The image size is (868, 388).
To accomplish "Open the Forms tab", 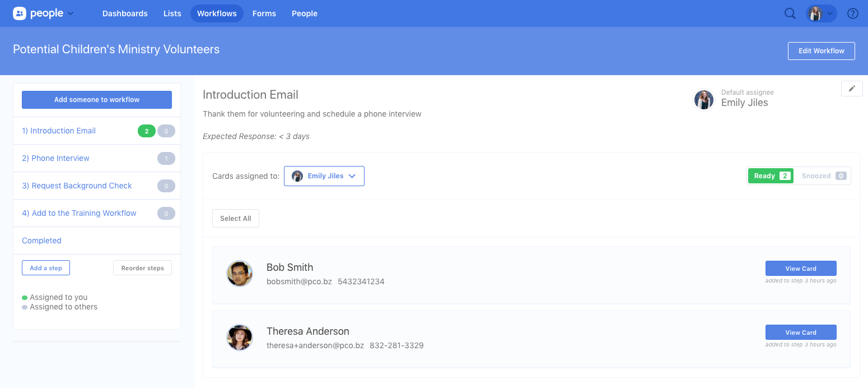I will tap(264, 13).
